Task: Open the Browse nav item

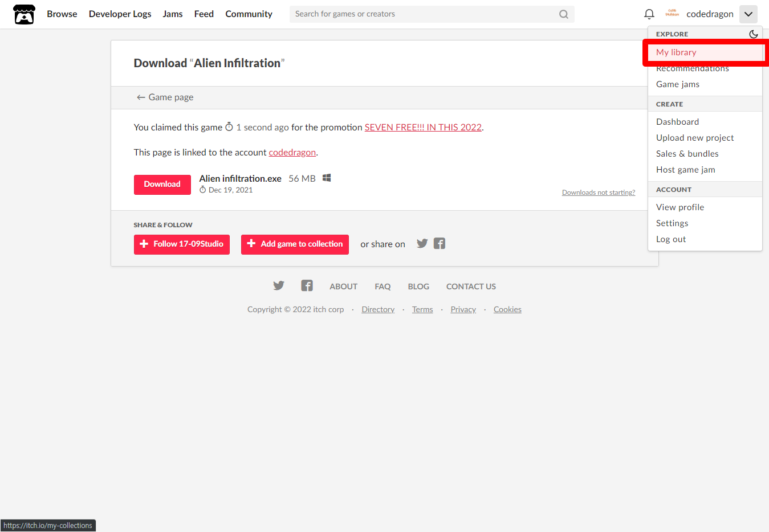Action: [x=62, y=14]
